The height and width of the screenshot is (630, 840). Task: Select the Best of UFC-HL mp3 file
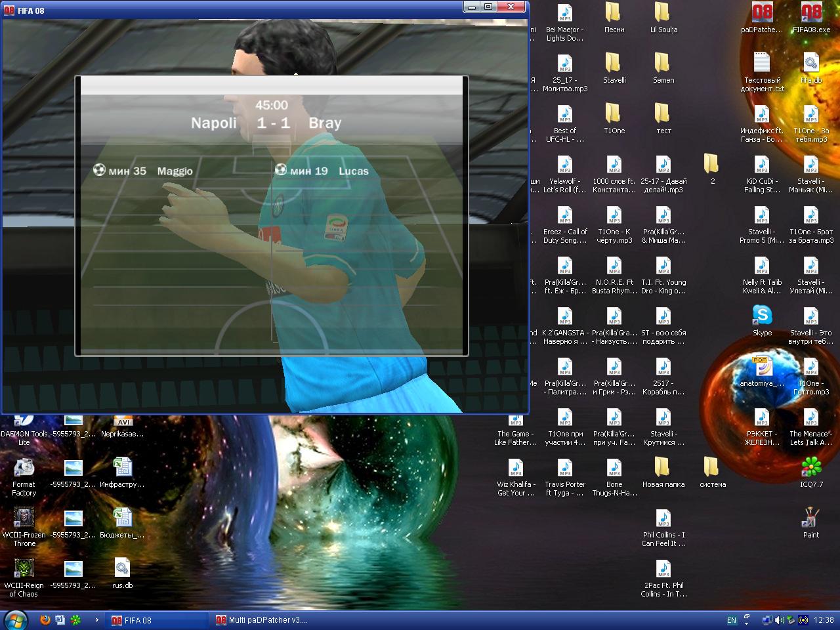(x=565, y=123)
